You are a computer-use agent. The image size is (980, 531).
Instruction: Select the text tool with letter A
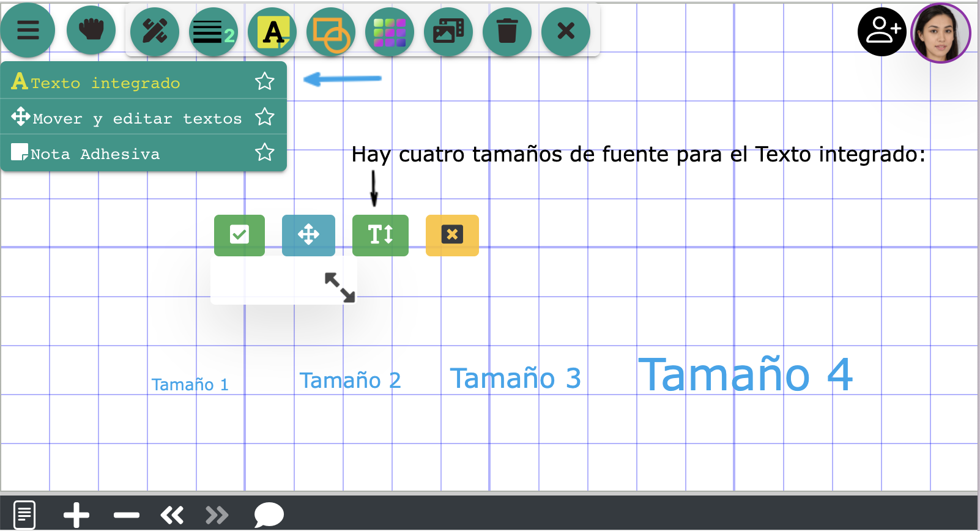click(272, 32)
